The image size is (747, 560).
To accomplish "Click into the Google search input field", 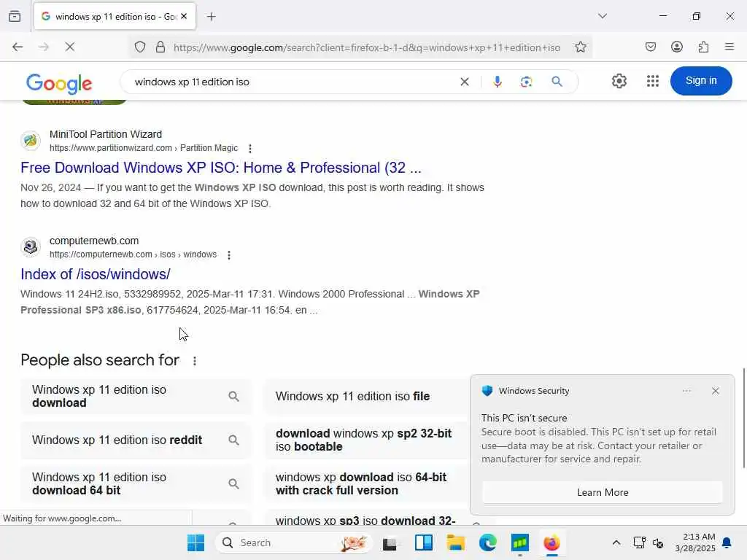I will [x=290, y=82].
